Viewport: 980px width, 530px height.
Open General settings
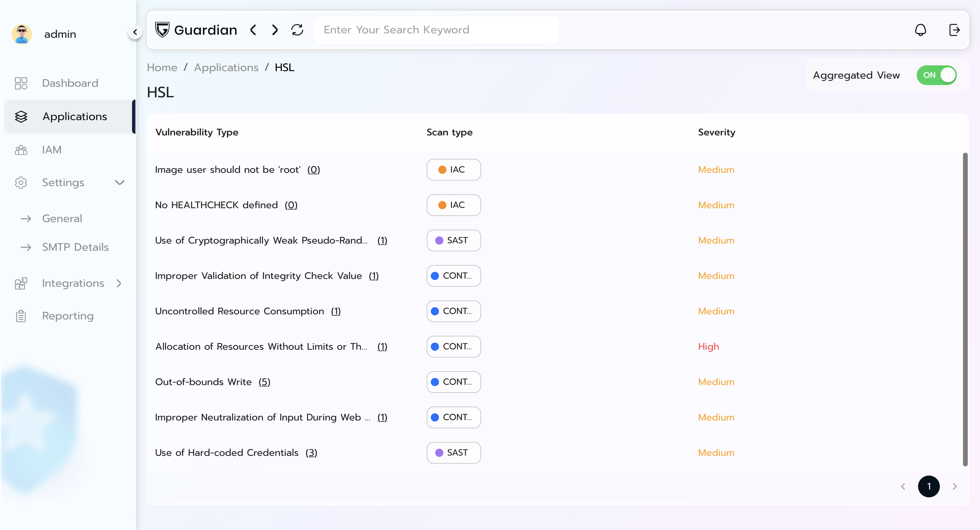click(x=62, y=219)
